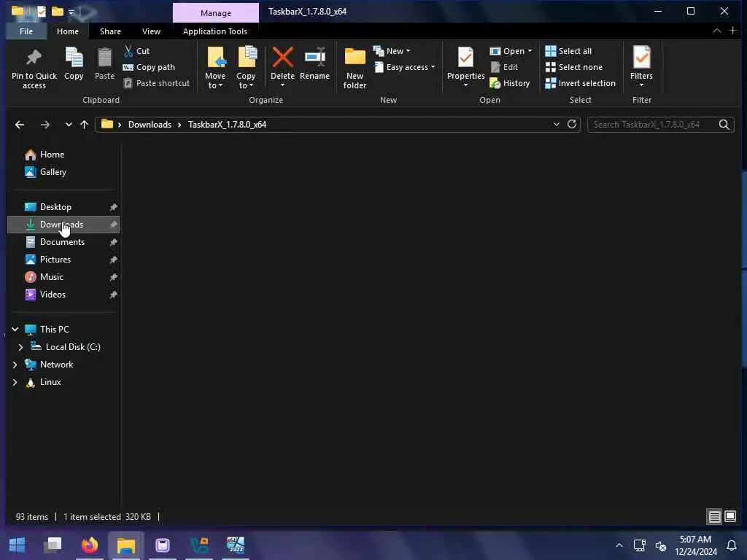Refresh the current folder

click(x=572, y=124)
